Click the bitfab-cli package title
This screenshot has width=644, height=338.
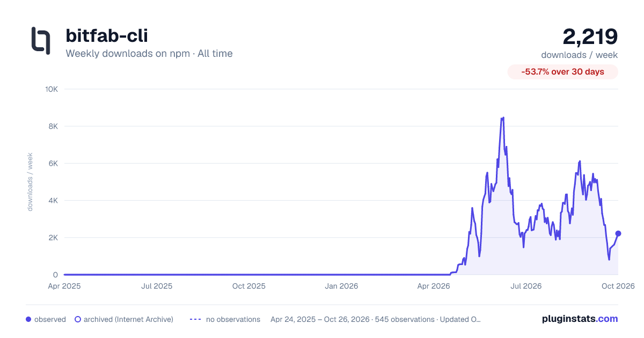click(x=107, y=35)
